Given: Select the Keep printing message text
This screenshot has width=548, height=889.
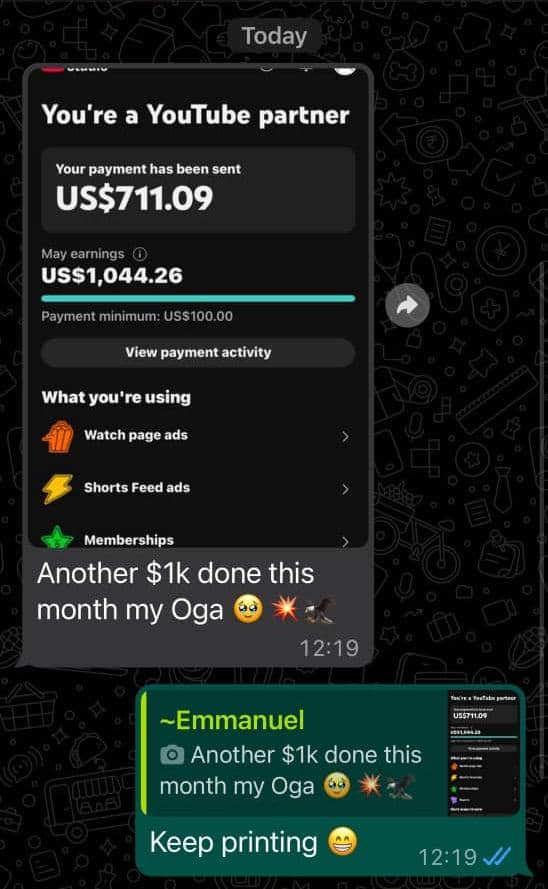Looking at the screenshot, I should [x=233, y=843].
